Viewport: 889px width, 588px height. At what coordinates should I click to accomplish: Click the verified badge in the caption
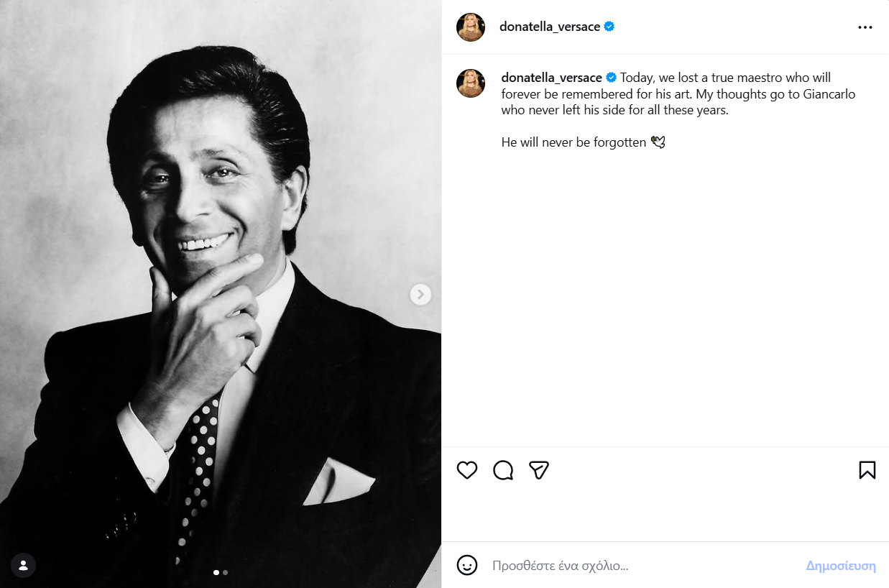tap(612, 78)
